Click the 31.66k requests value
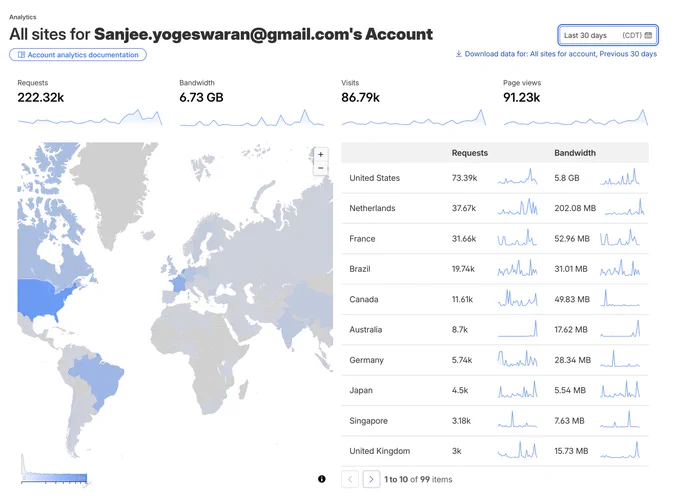 point(464,239)
